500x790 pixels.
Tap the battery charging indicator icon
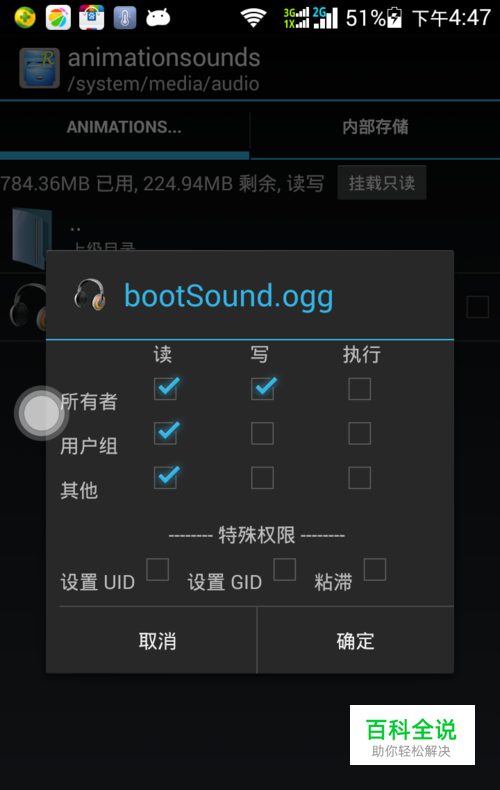[x=395, y=18]
